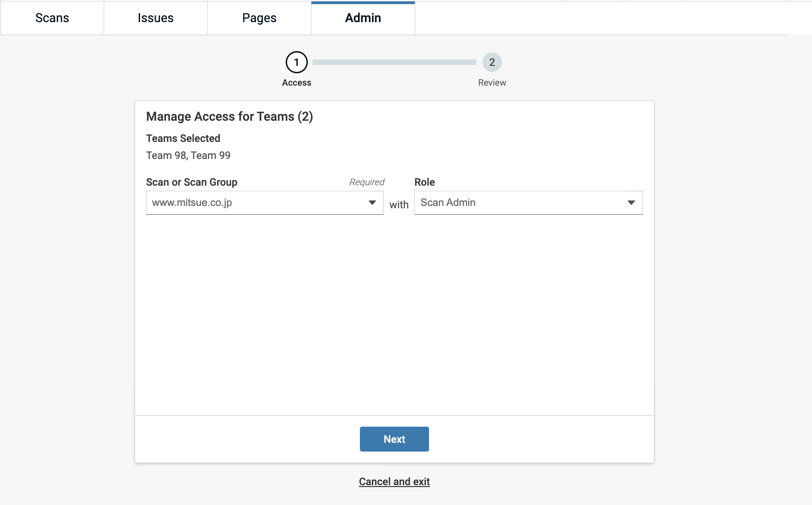The image size is (812, 505).
Task: Click the Manage Access for Teams heading
Action: click(x=229, y=117)
